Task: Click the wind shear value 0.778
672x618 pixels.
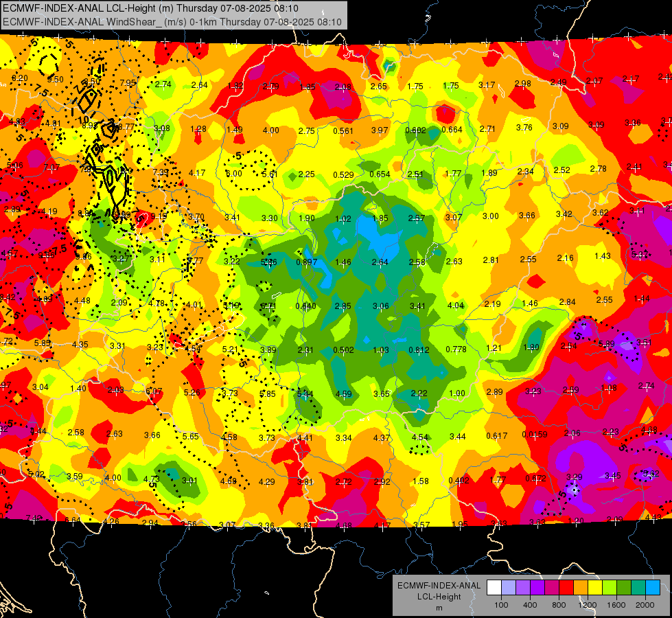Action: point(456,350)
